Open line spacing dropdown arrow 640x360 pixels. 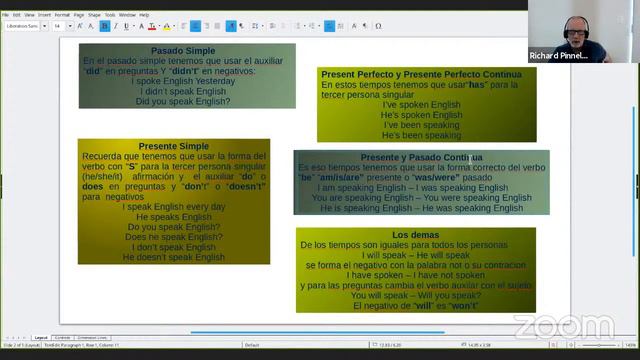262,26
